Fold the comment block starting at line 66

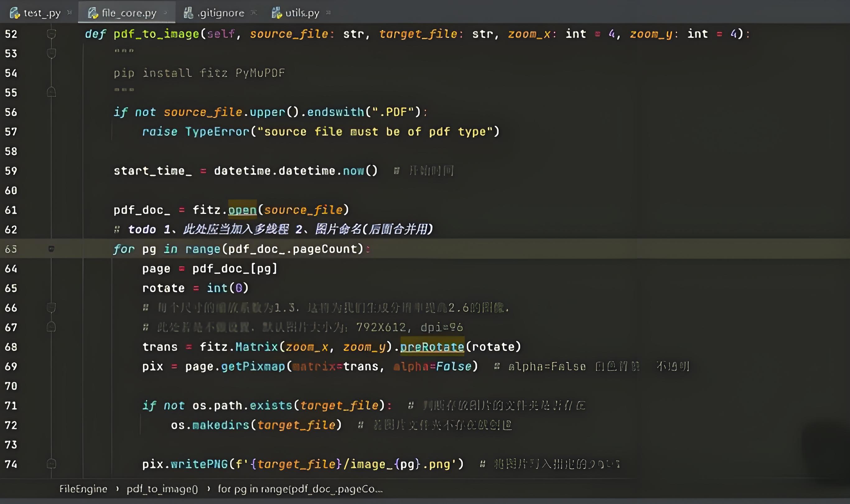[x=51, y=307]
